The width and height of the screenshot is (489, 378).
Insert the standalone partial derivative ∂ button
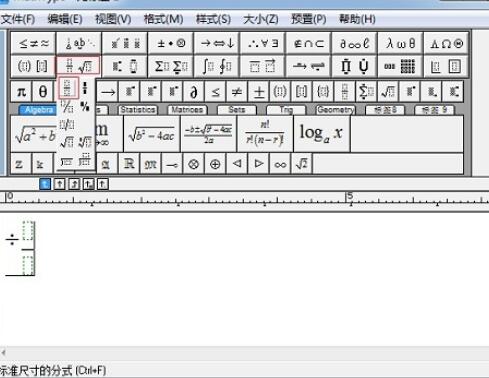click(194, 91)
